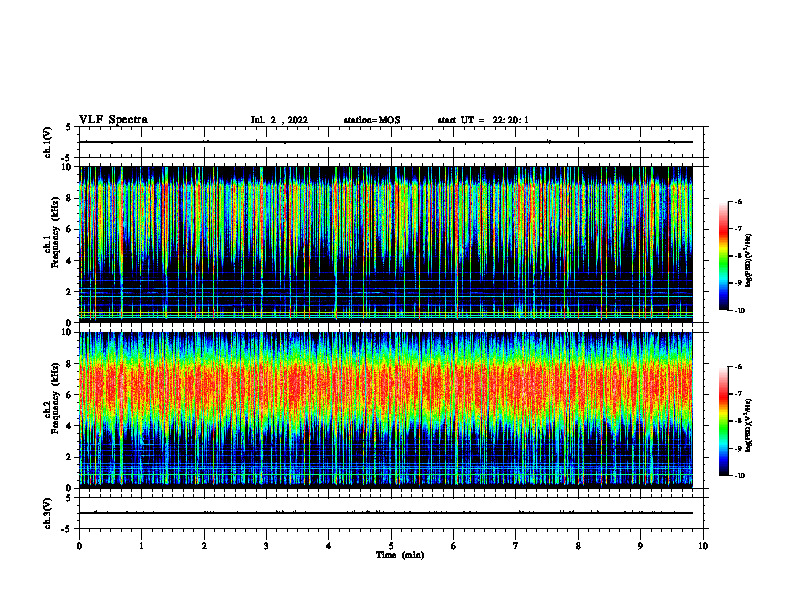Screen dimensions: 792x612
Task: Click the "station=MOS" header text
Action: click(372, 120)
